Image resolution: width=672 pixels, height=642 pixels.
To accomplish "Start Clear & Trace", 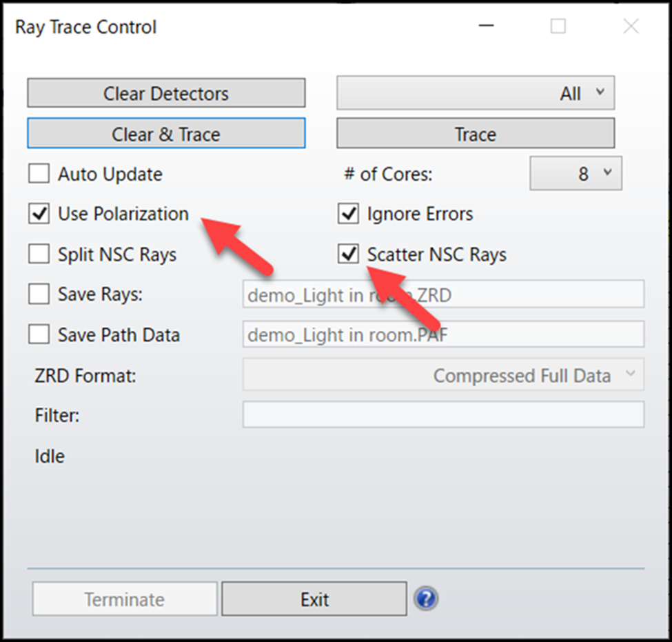I will (166, 133).
